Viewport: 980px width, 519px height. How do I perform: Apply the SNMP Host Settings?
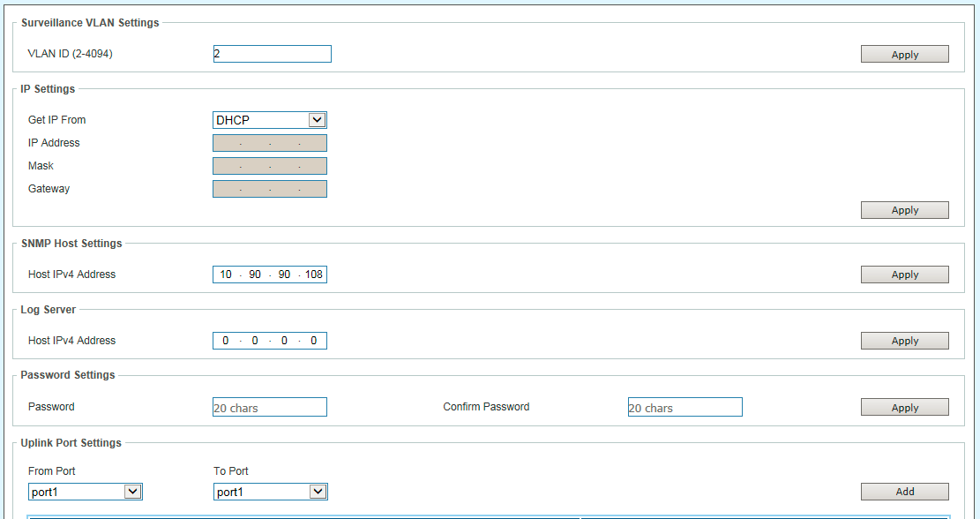tap(904, 275)
